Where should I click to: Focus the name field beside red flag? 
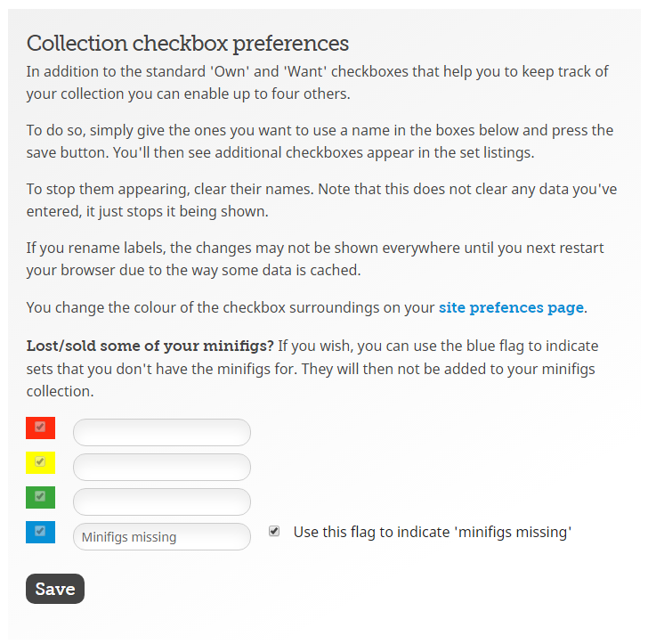(x=161, y=433)
